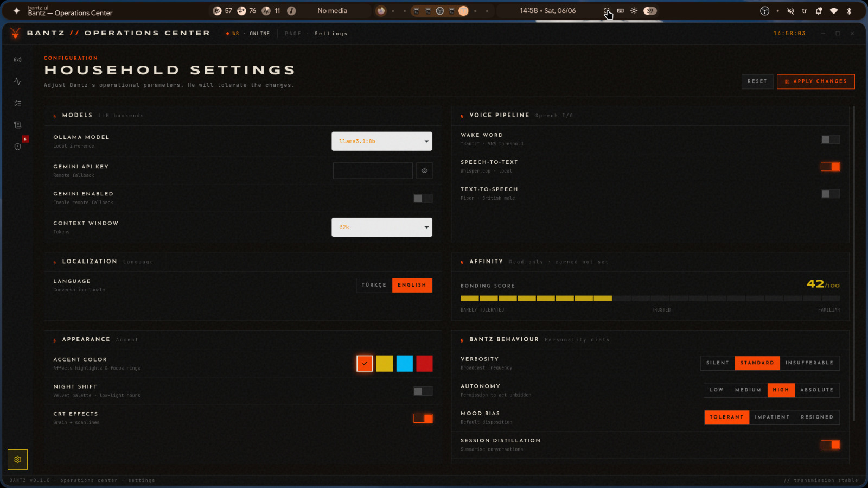Select the orange accent color swatch
Image resolution: width=868 pixels, height=488 pixels.
(365, 364)
